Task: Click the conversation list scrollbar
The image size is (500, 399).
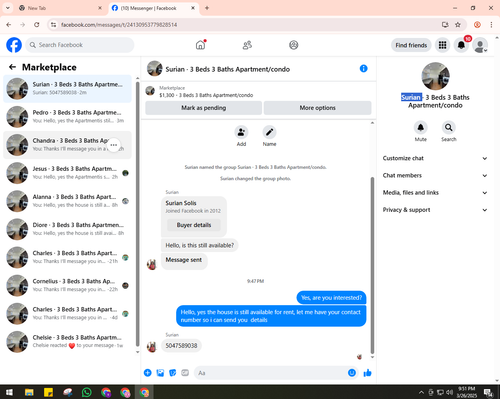Action: (137, 213)
